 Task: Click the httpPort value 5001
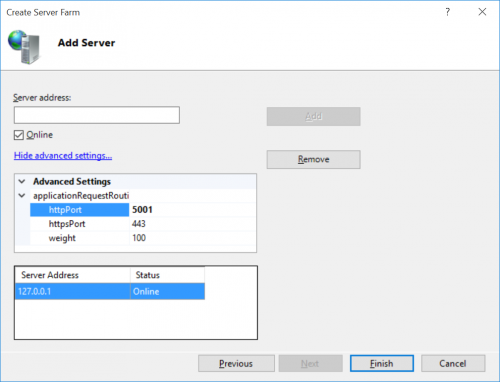coord(142,210)
